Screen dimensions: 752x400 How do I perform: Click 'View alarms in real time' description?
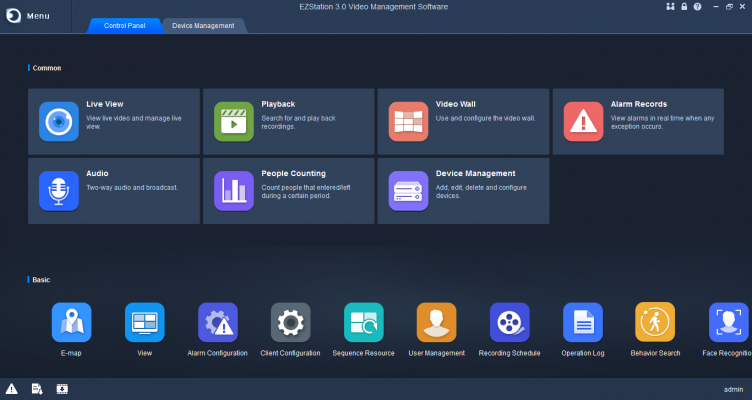point(662,122)
